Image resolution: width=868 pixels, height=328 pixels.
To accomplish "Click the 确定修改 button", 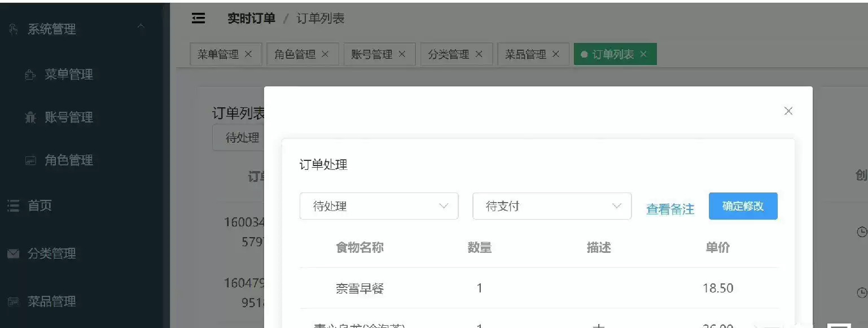I will (x=743, y=206).
